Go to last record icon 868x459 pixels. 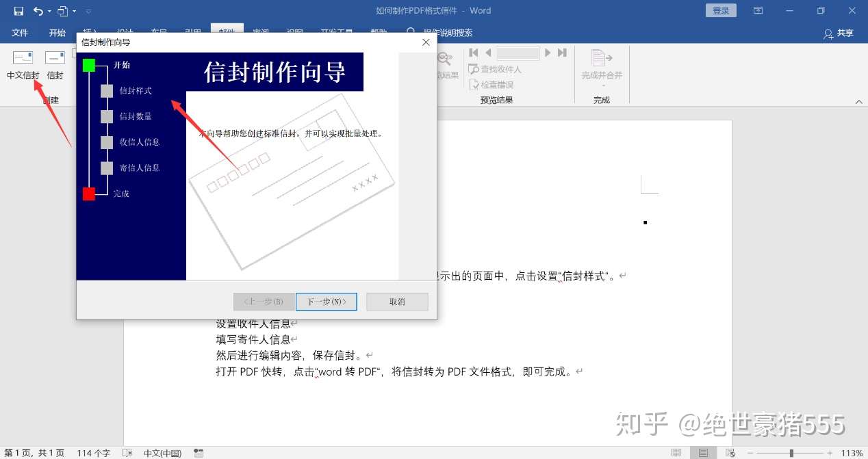562,53
